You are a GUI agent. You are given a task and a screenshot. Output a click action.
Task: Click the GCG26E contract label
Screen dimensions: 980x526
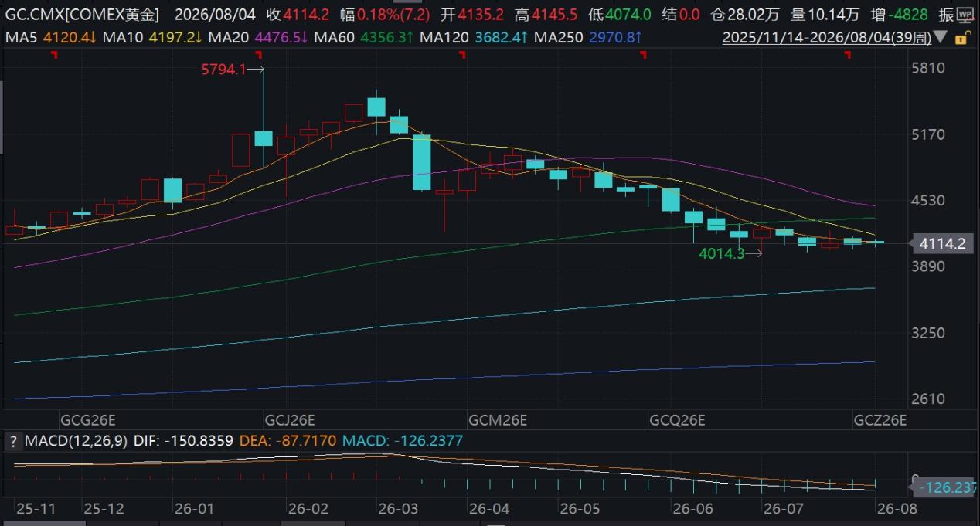click(88, 421)
